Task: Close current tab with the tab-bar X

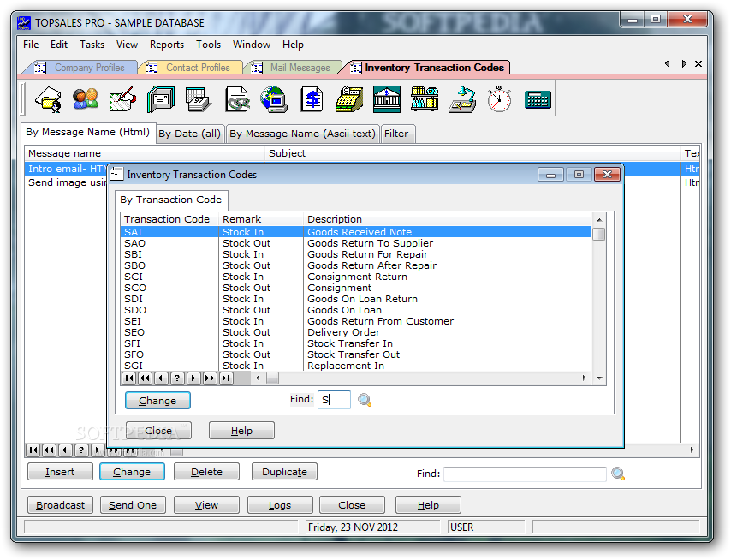Action: [x=698, y=64]
